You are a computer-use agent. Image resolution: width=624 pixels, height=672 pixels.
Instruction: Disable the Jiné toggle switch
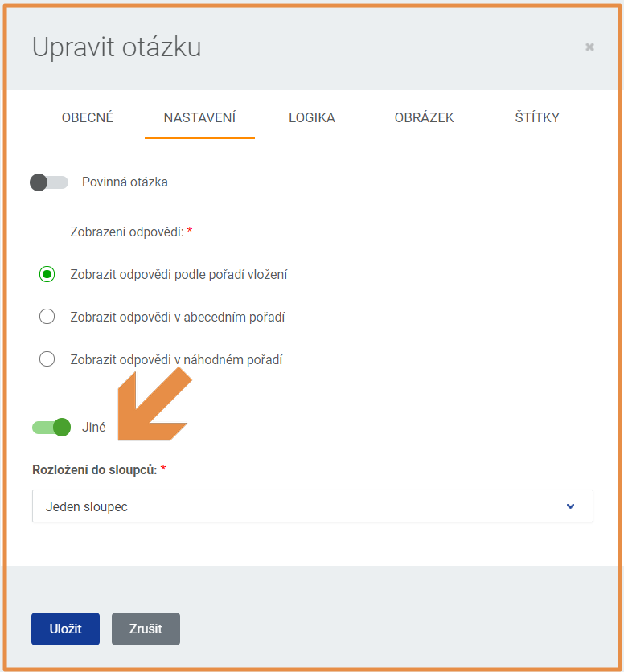pyautogui.click(x=51, y=428)
